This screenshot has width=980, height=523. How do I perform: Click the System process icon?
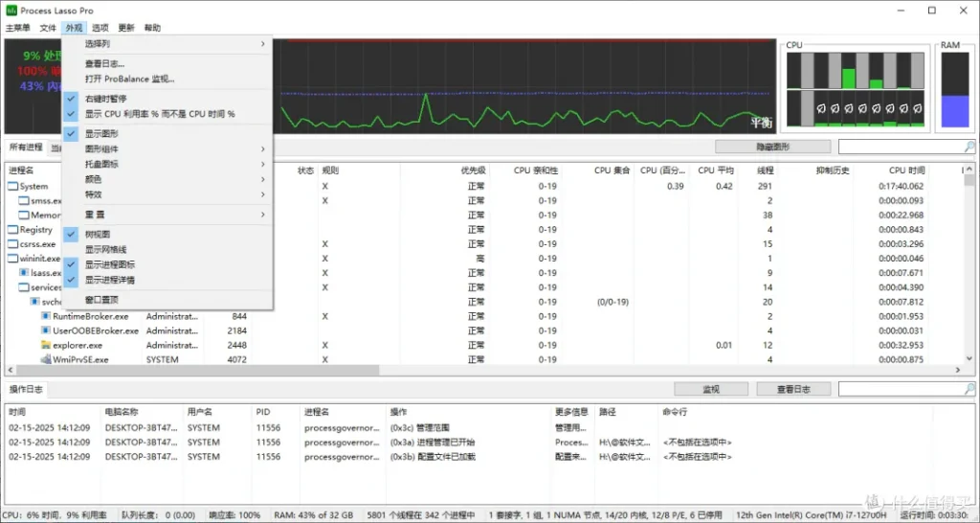click(12, 187)
